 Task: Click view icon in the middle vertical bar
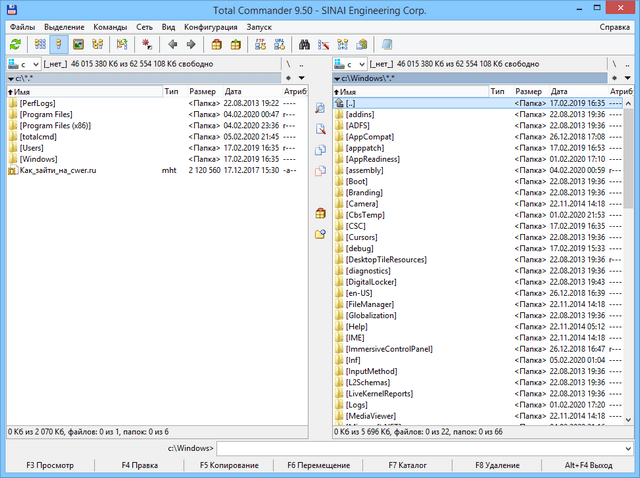tap(320, 108)
